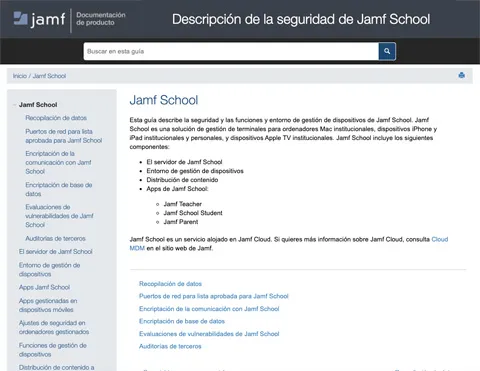Image resolution: width=480 pixels, height=371 pixels.
Task: Collapse the Jamf School tree node
Action: [14, 105]
